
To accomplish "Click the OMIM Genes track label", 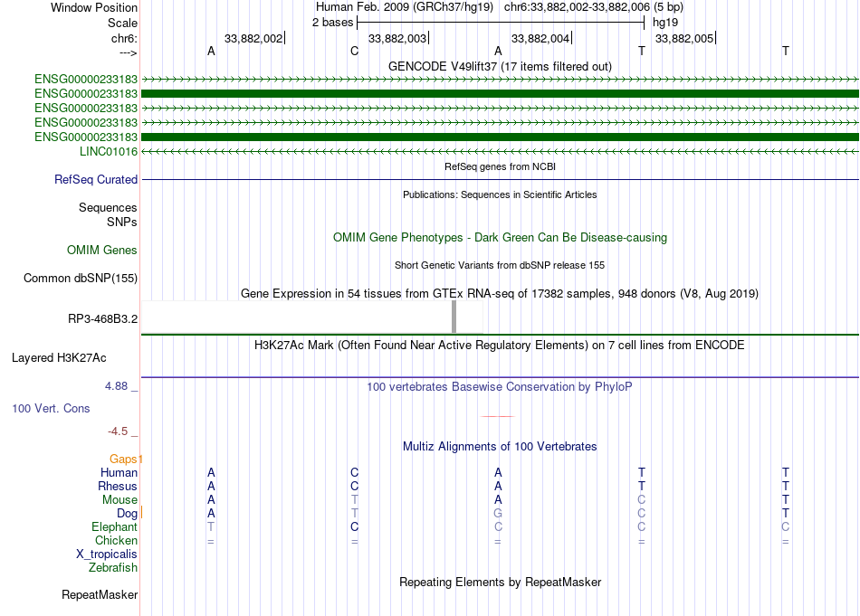I will point(102,250).
